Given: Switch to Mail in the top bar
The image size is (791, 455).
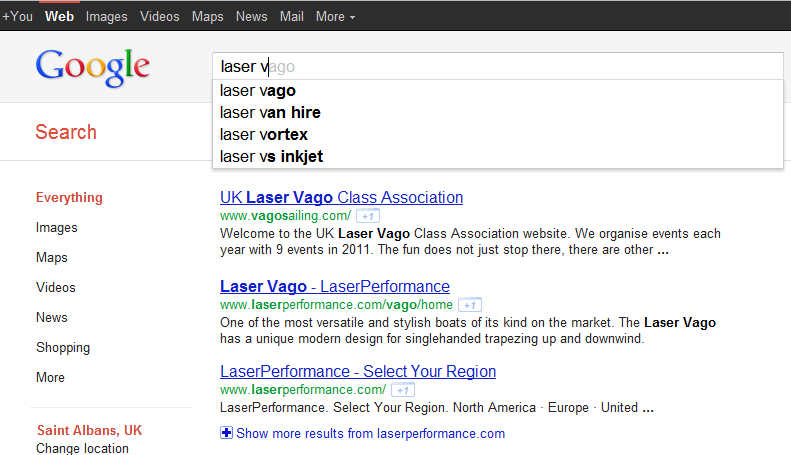Looking at the screenshot, I should click(292, 17).
